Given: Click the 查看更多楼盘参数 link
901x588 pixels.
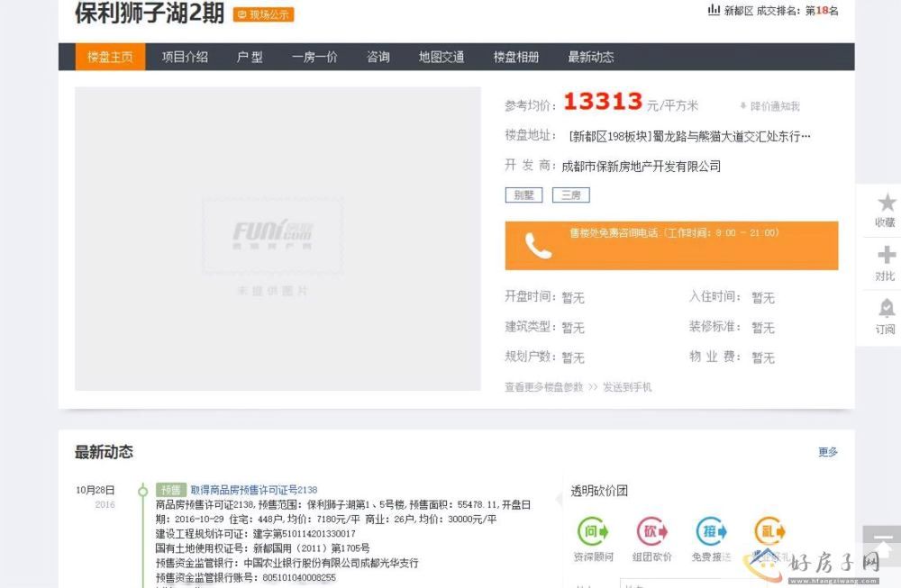Looking at the screenshot, I should (x=543, y=387).
